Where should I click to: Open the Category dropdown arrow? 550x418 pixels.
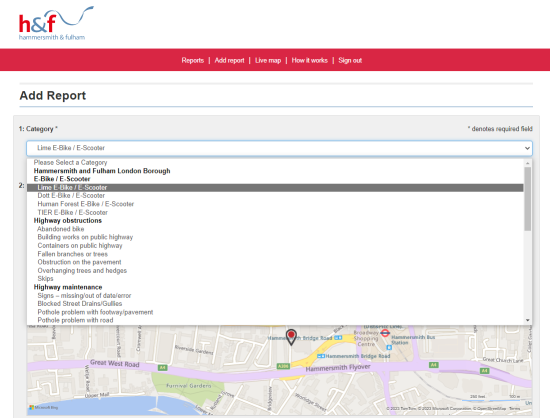[x=527, y=148]
